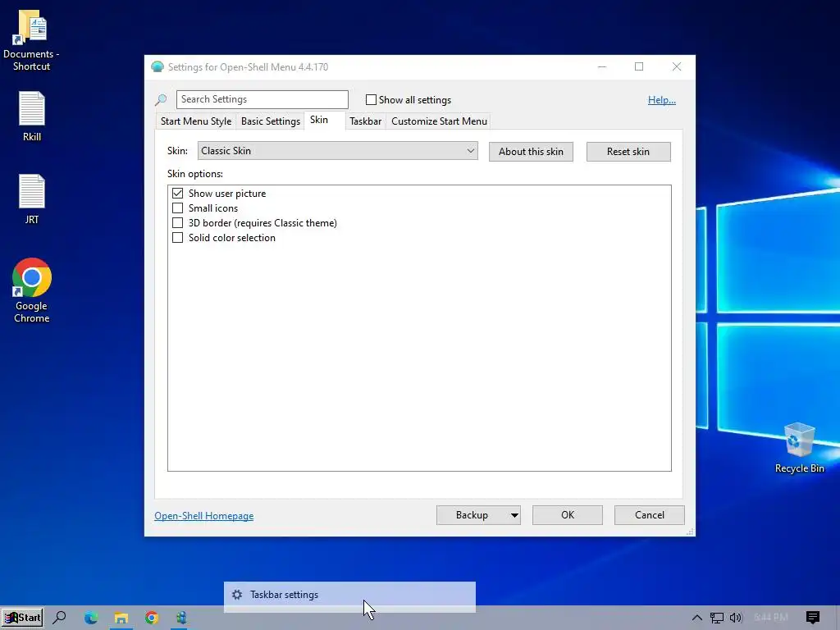
Task: Confirm settings with OK button
Action: pyautogui.click(x=568, y=515)
